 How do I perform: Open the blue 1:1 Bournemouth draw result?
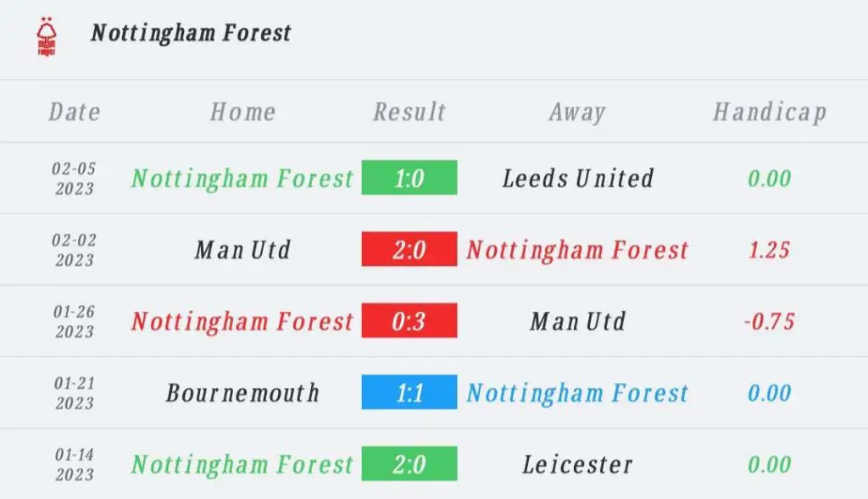[x=409, y=392]
